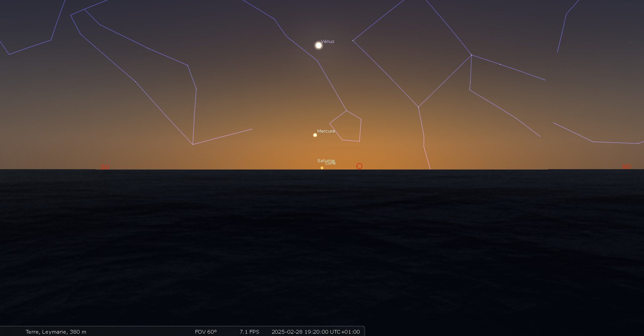This screenshot has height=336, width=644.
Task: Select the star at the square constellation's right corner
Action: (471, 55)
